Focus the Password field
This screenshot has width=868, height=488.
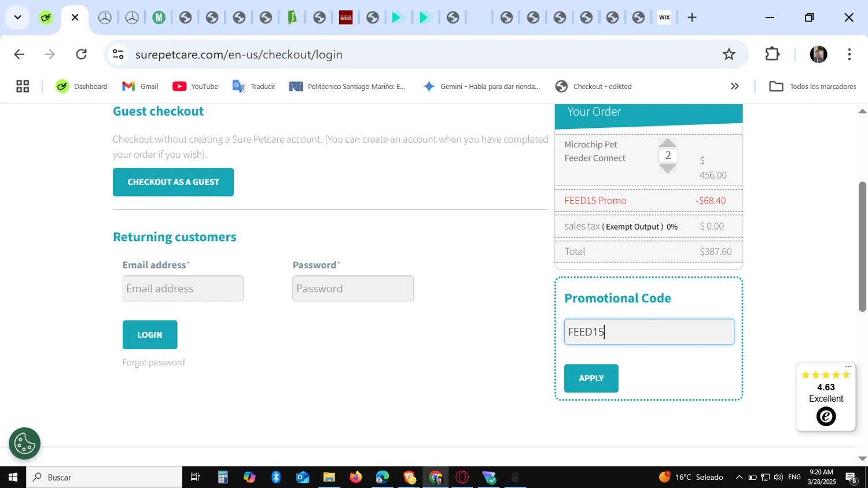click(x=353, y=289)
